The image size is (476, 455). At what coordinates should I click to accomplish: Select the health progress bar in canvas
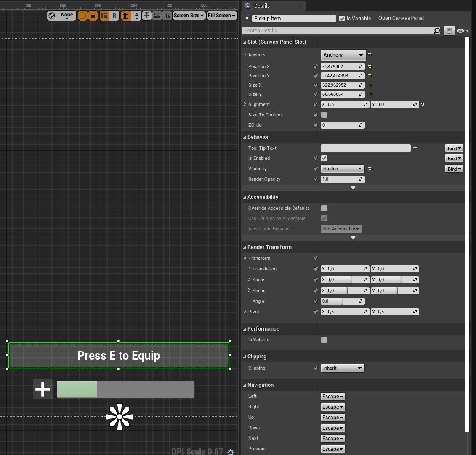pos(125,389)
